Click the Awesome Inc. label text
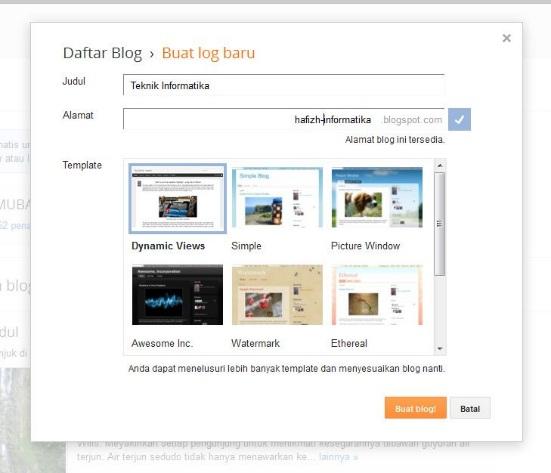 pyautogui.click(x=162, y=343)
